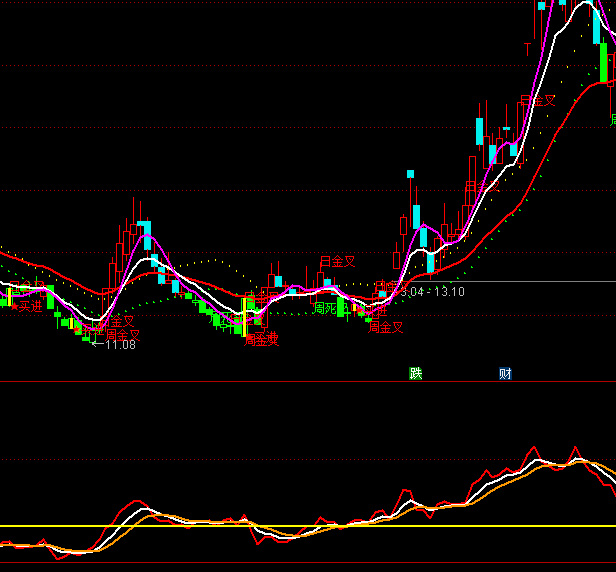This screenshot has width=616, height=572.
Task: Click the red bottom line in indicator panel
Action: 300,563
